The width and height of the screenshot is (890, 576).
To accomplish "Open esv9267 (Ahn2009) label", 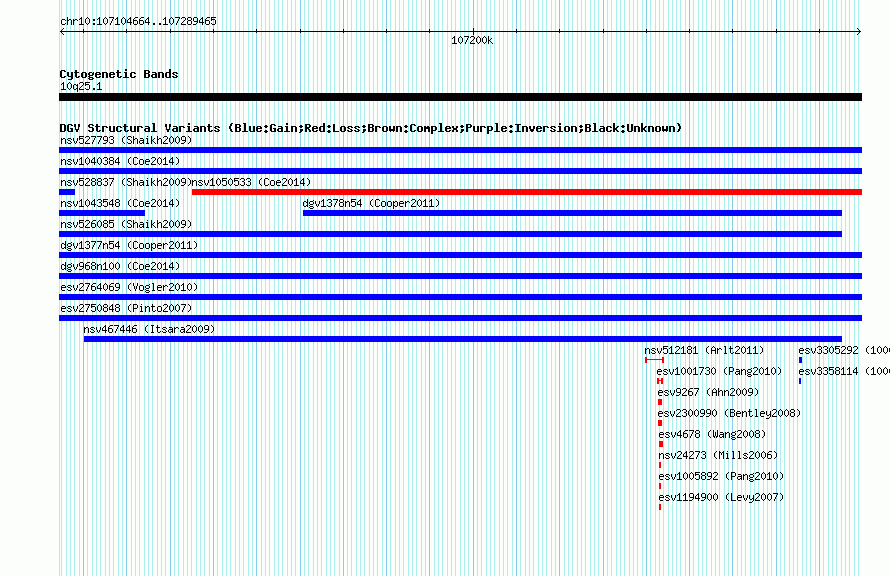I will [708, 392].
